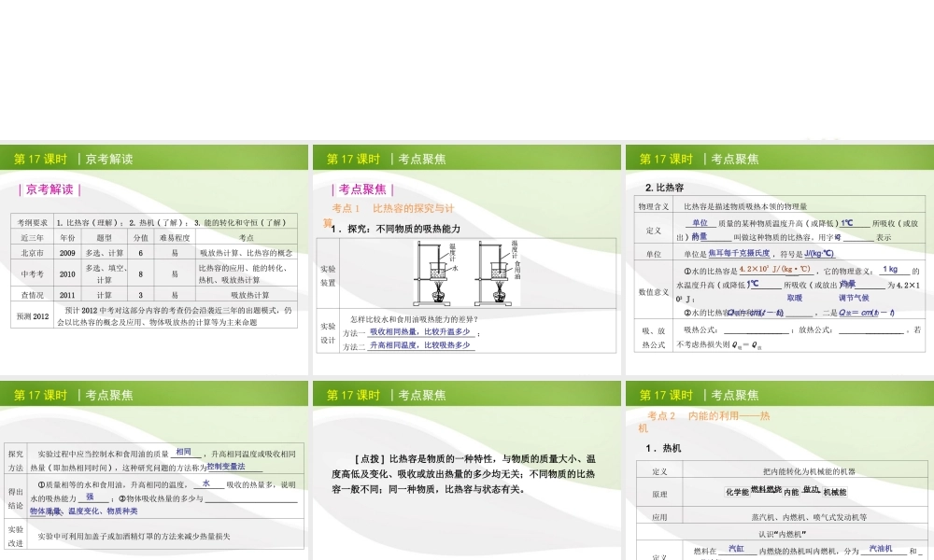Screen dimensions: 934x560
Task: Click the blue answer 控制变量法
Action: coord(226,468)
